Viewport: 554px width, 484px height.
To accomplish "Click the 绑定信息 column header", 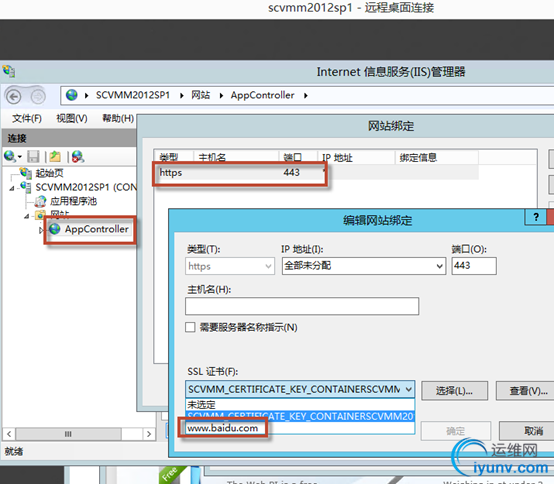I will click(437, 157).
